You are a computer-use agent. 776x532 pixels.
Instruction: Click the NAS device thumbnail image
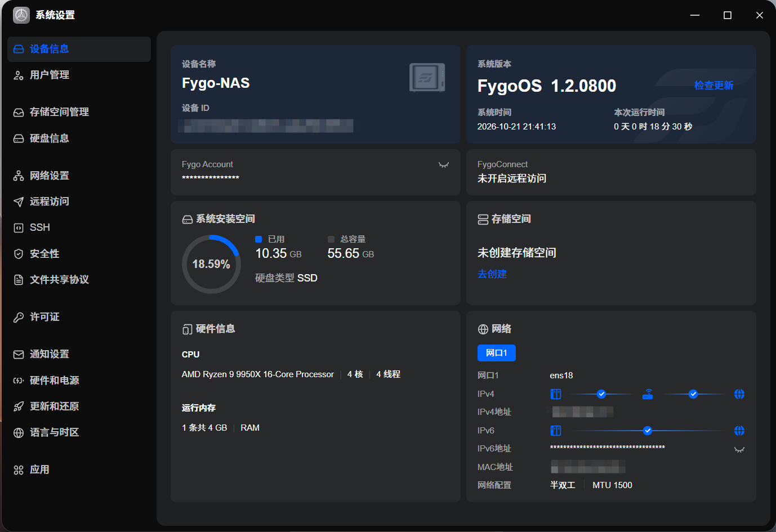tap(427, 78)
